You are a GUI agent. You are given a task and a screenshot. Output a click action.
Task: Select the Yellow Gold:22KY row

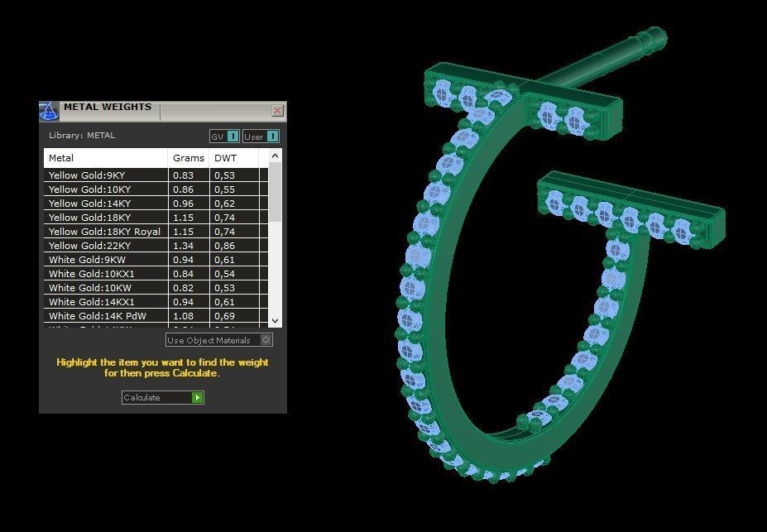[x=156, y=246]
